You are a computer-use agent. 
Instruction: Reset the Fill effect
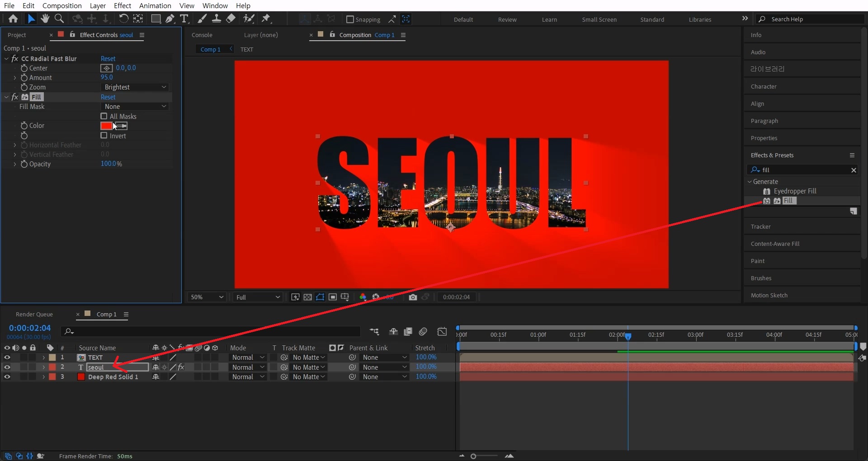(x=108, y=97)
